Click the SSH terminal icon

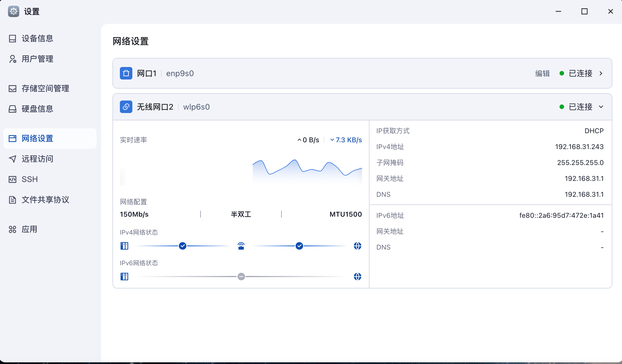12,179
